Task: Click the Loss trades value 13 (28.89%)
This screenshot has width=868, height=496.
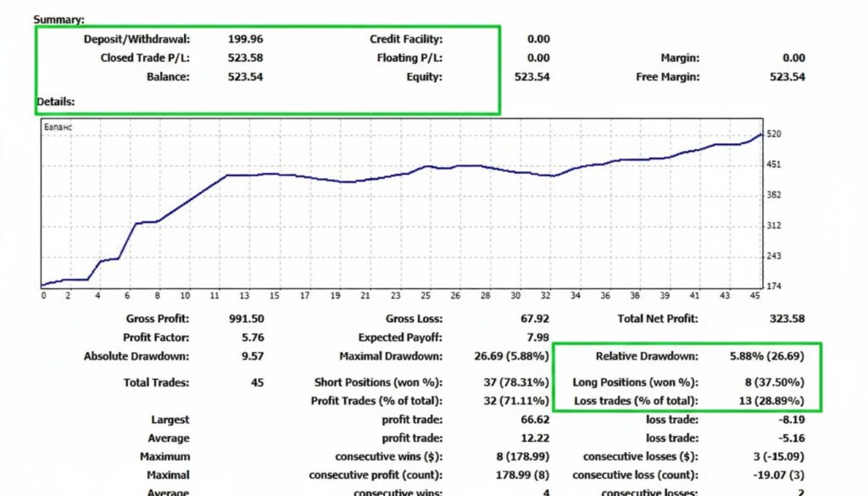Action: tap(771, 401)
